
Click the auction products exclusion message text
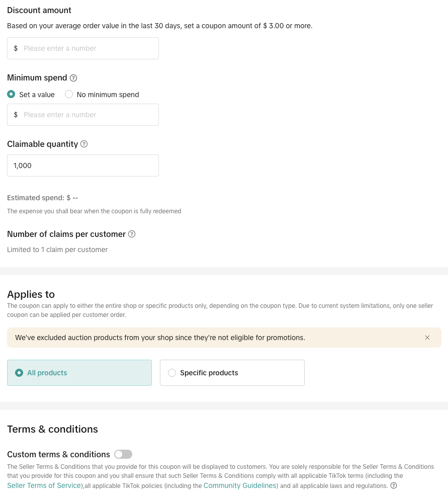pos(160,338)
